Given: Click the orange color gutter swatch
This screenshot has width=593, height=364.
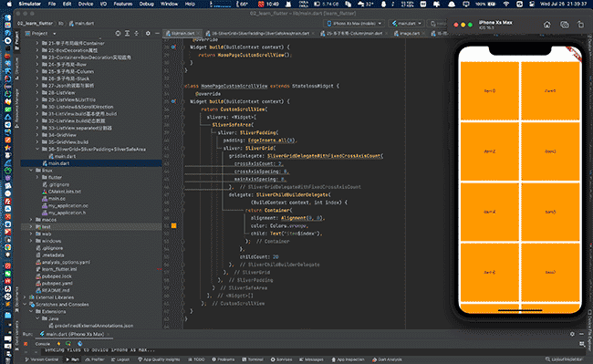Looking at the screenshot, I should click(174, 225).
